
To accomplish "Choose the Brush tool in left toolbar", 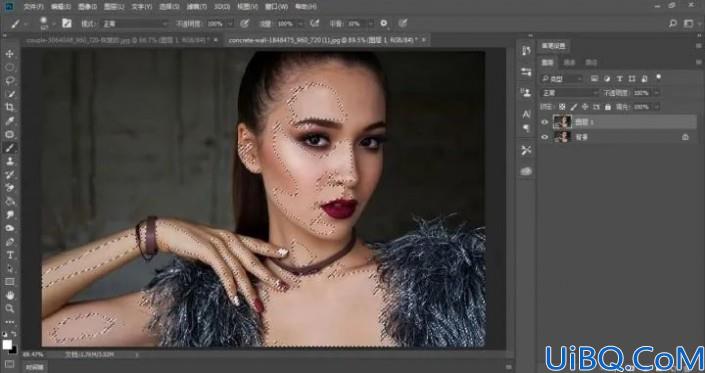I will 9,147.
